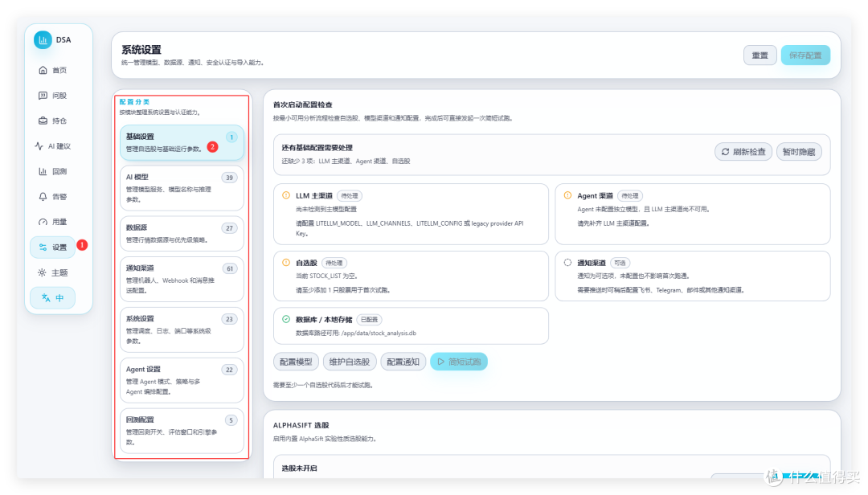The height and width of the screenshot is (495, 868).
Task: Click the 保存配置 button
Action: [805, 55]
